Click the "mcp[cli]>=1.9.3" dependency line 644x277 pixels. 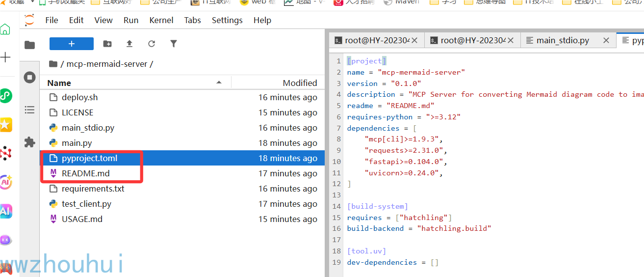(404, 139)
